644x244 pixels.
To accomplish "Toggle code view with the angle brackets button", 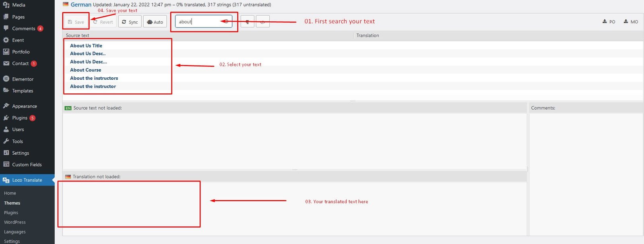I will point(262,22).
